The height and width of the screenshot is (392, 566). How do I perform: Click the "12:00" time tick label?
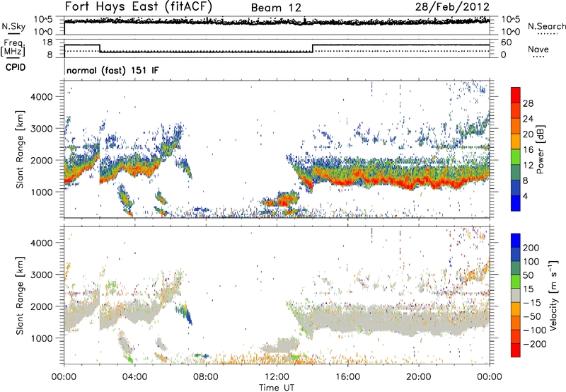click(277, 377)
